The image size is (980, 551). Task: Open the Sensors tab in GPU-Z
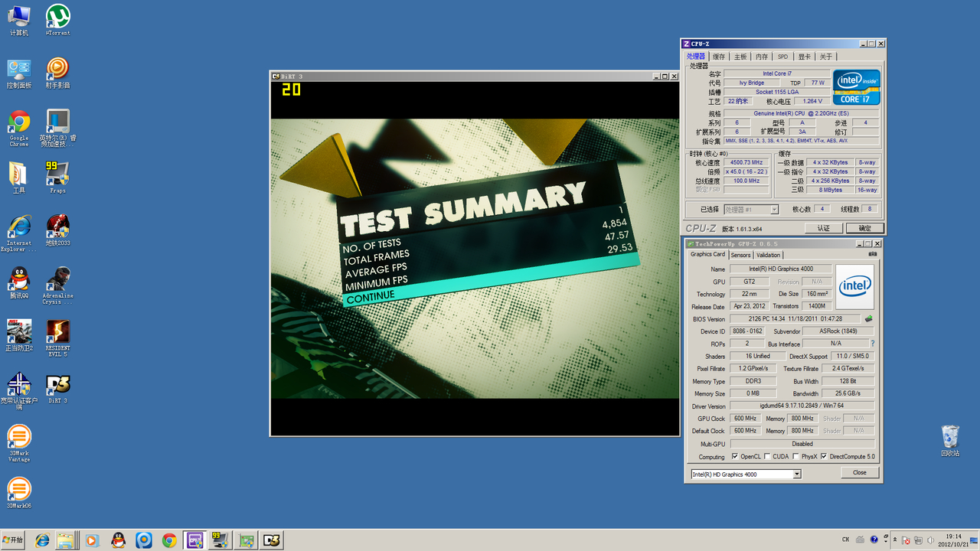[x=740, y=255]
